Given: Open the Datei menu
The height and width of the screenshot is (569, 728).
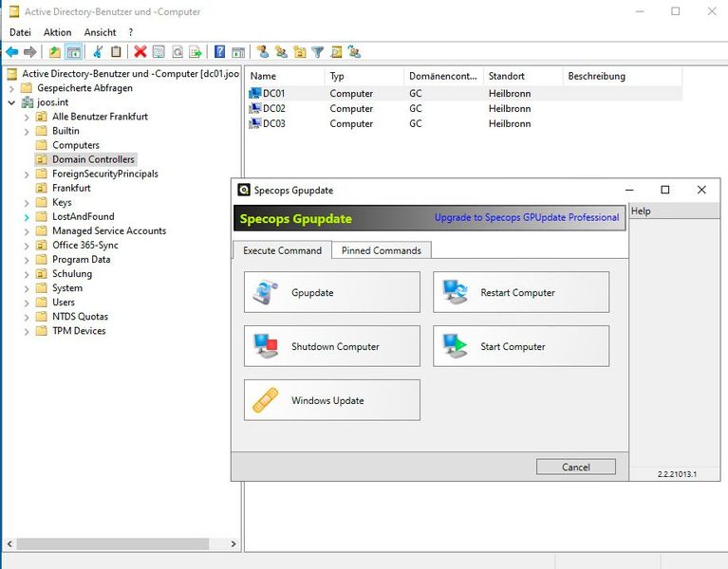Looking at the screenshot, I should coord(21,32).
